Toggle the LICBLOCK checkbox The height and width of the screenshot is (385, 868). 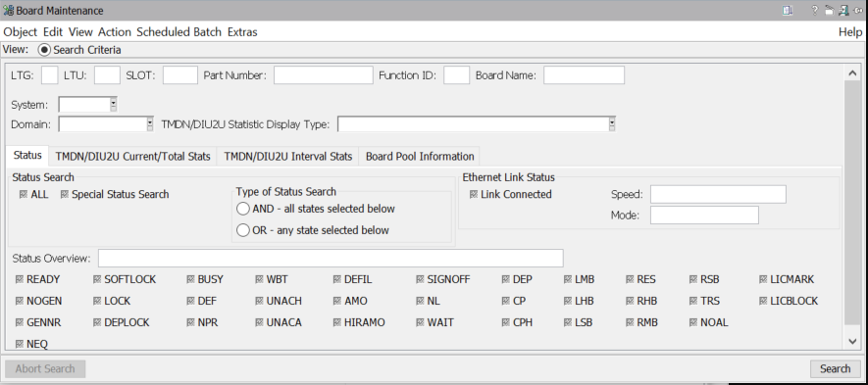click(763, 302)
